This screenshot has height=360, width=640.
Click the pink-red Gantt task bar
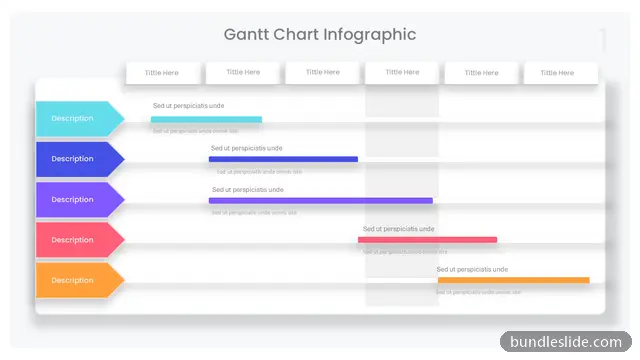pos(427,240)
